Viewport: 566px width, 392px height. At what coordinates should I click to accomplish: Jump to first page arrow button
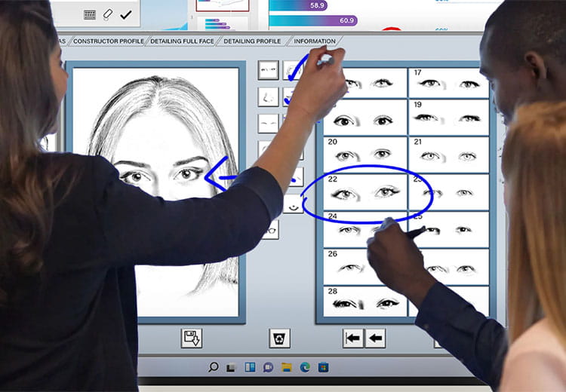pyautogui.click(x=353, y=338)
